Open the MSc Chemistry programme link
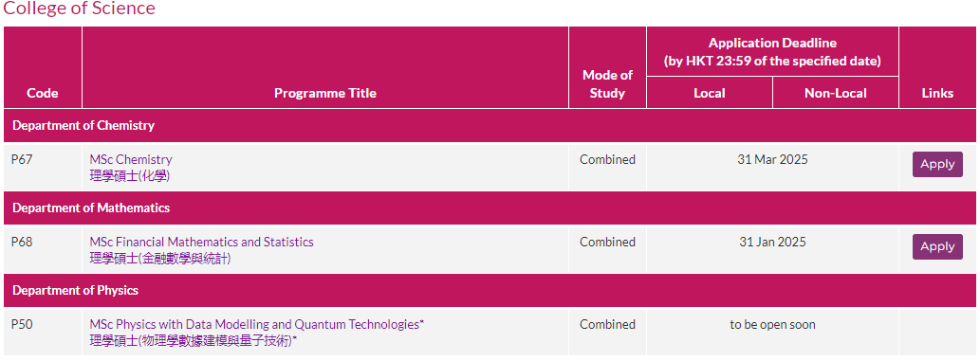The image size is (980, 361). click(131, 160)
